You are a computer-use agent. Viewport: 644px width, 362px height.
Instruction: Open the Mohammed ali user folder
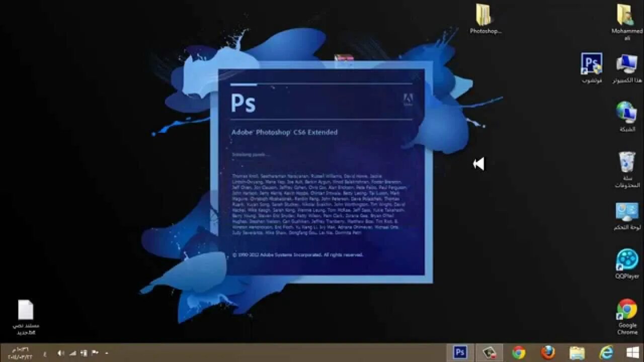tap(627, 22)
